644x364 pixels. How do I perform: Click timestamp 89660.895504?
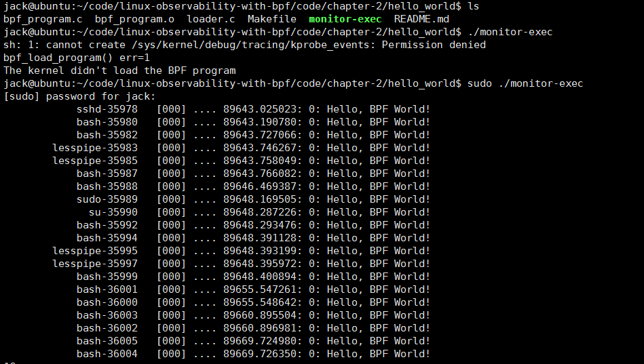coord(260,315)
